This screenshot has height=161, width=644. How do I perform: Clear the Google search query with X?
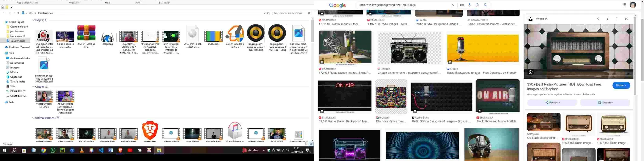[453, 5]
